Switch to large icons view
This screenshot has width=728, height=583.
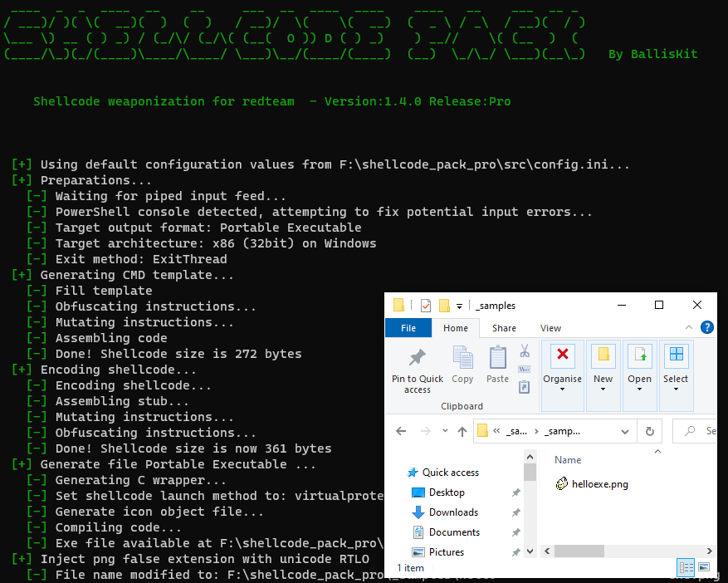[704, 567]
